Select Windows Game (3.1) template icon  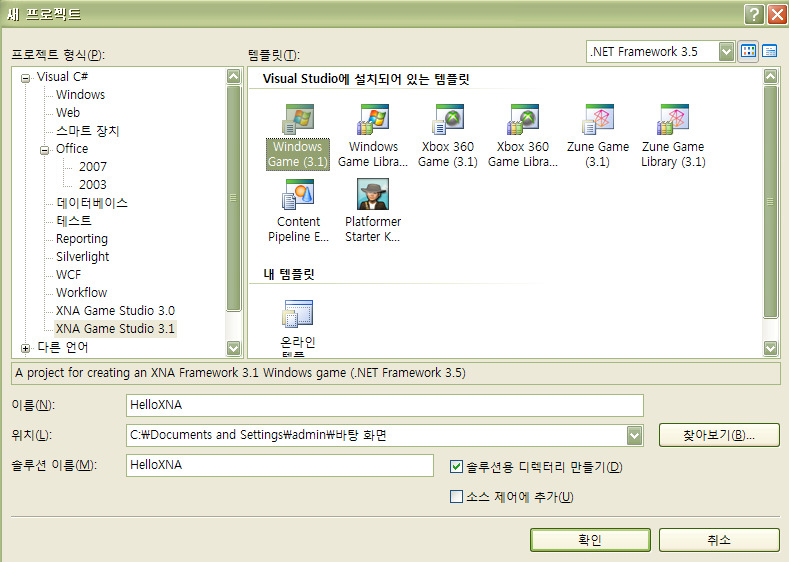[x=297, y=120]
